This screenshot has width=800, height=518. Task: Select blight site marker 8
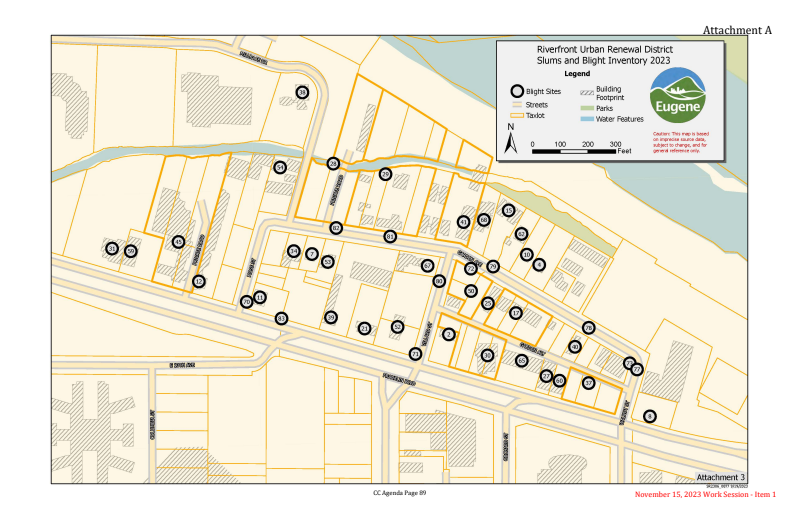tap(649, 416)
